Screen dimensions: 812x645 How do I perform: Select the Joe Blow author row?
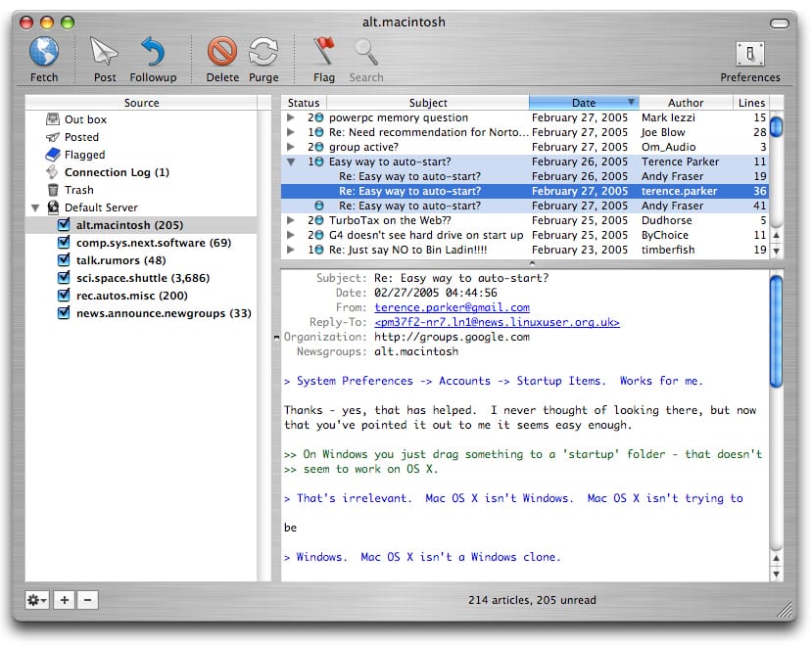[x=525, y=132]
